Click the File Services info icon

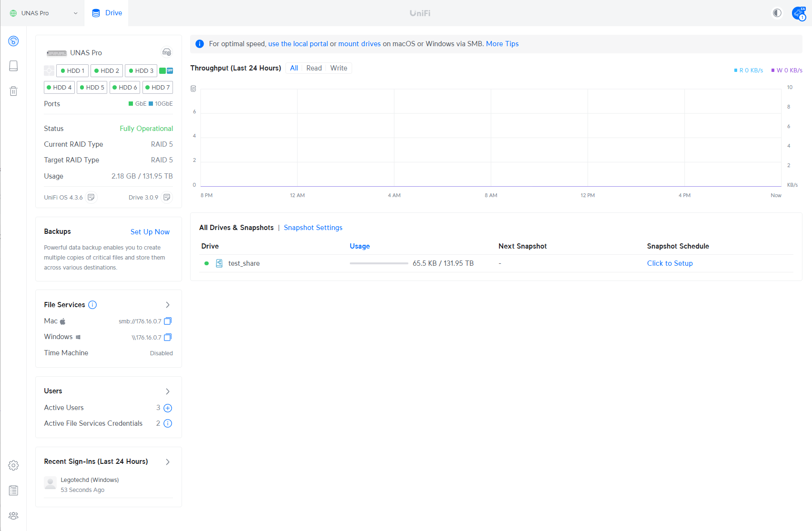click(x=92, y=305)
